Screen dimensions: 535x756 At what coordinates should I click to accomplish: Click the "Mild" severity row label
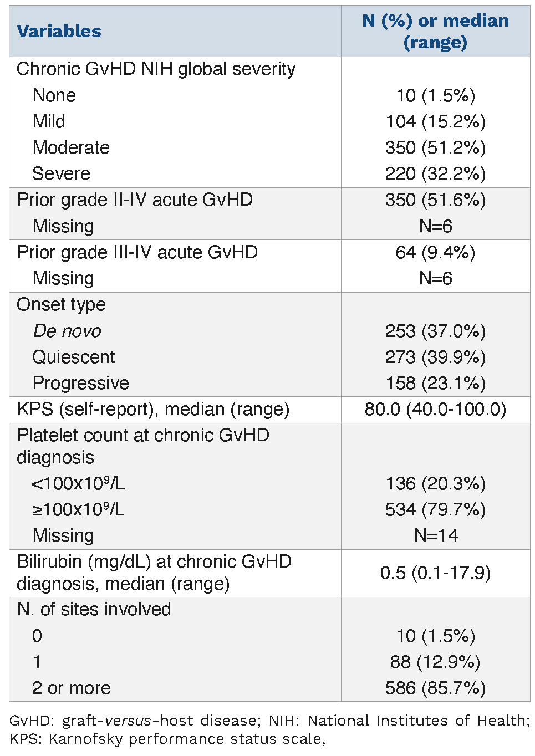(x=49, y=121)
